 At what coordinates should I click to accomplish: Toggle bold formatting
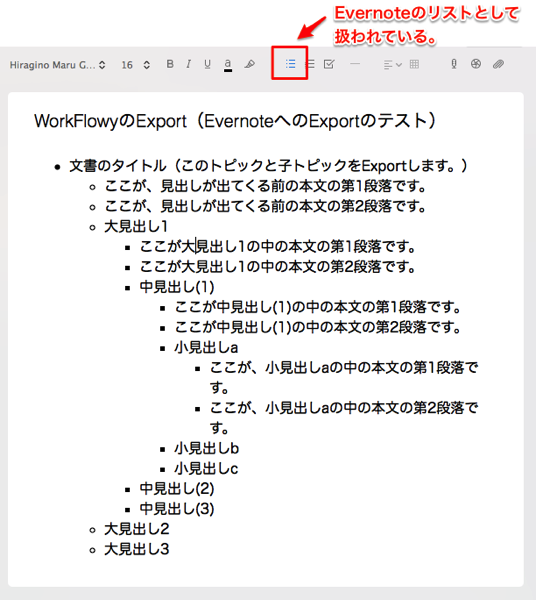pyautogui.click(x=170, y=64)
